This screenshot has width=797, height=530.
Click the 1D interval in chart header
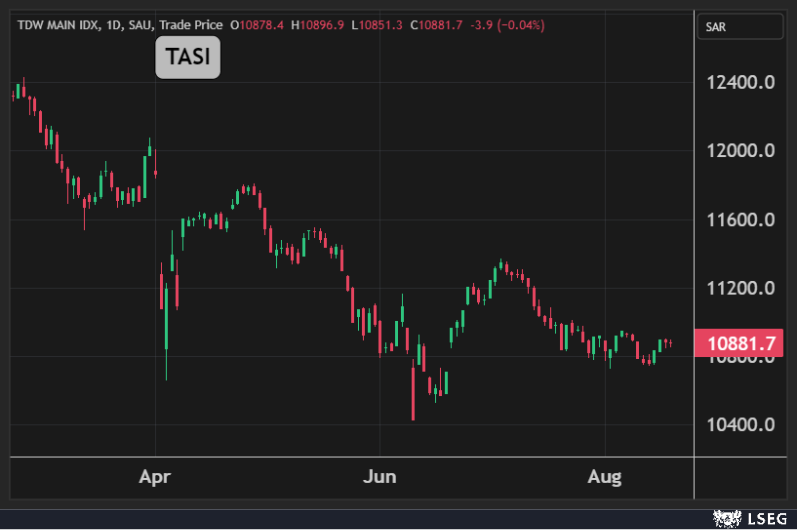tap(112, 25)
